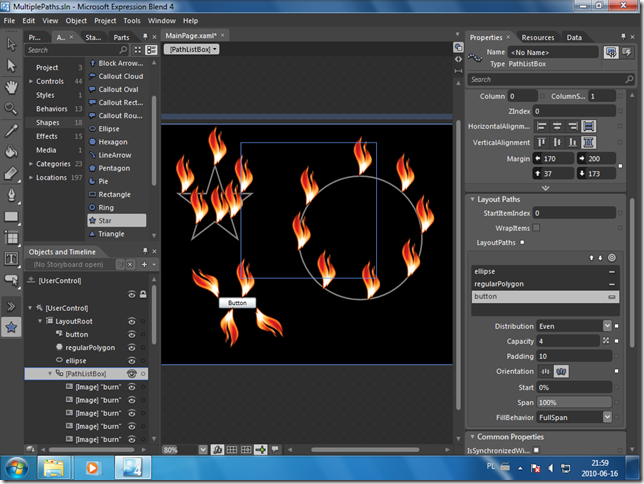644x484 pixels.
Task: Switch to the Data tab
Action: tap(574, 37)
